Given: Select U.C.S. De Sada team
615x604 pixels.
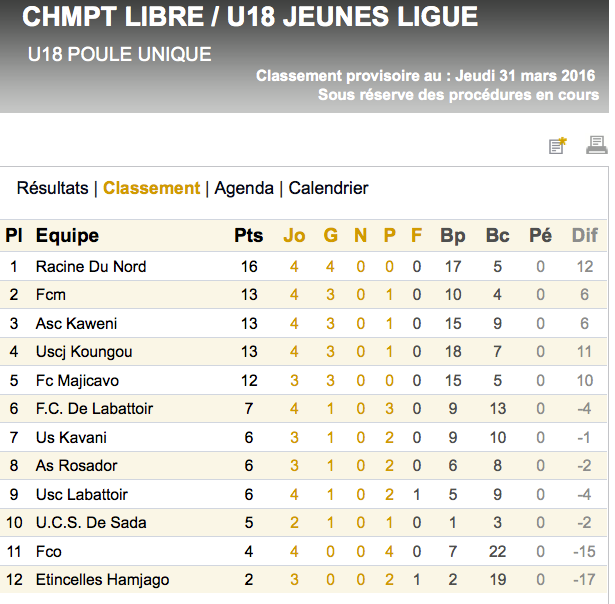Looking at the screenshot, I should [91, 523].
